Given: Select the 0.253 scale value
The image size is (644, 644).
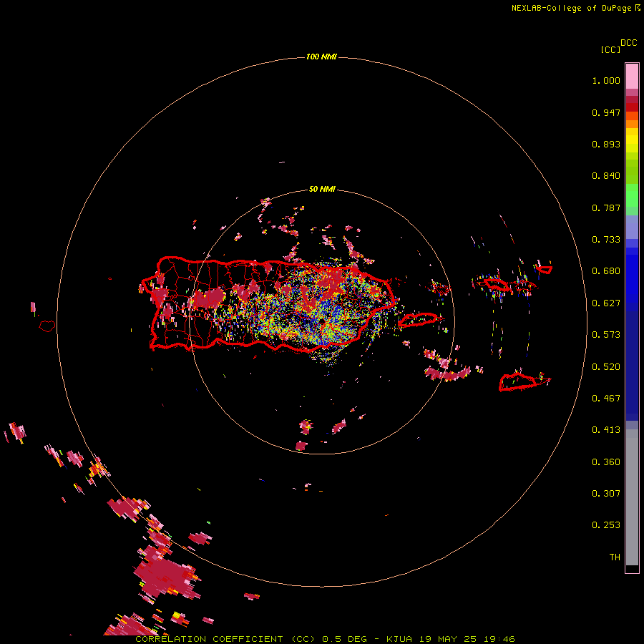Looking at the screenshot, I should pyautogui.click(x=606, y=525).
